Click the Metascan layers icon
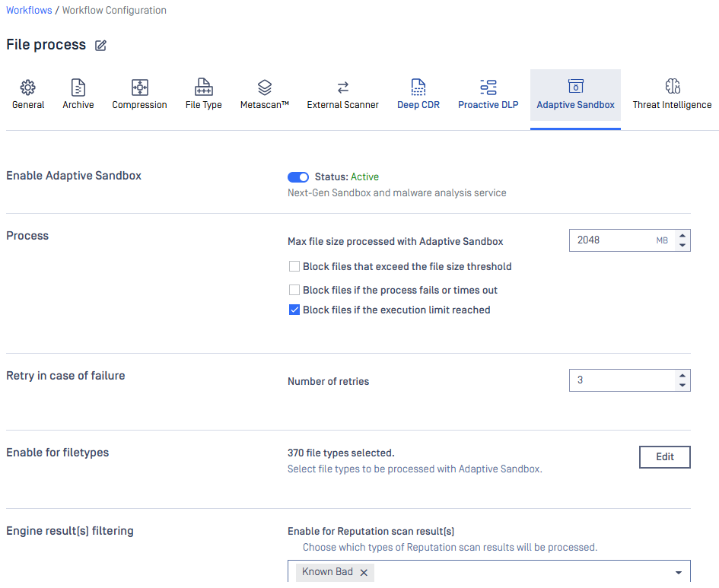 coord(264,87)
